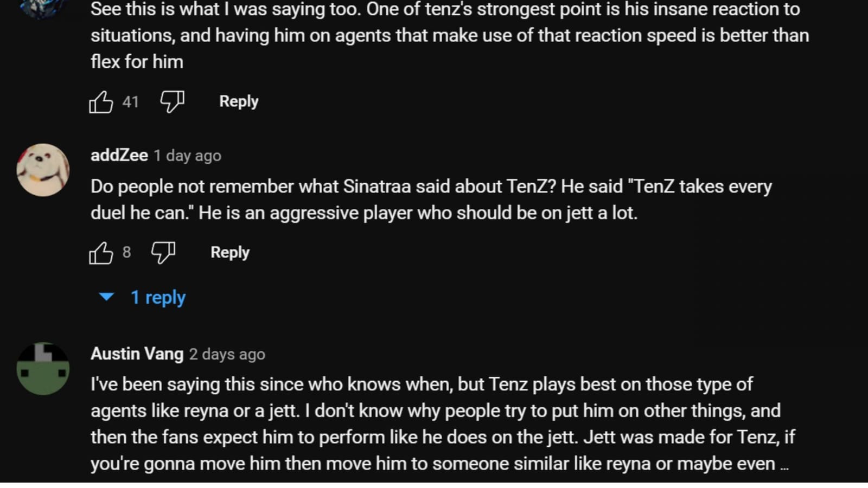Open Austin Vang's channel name

coord(137,354)
